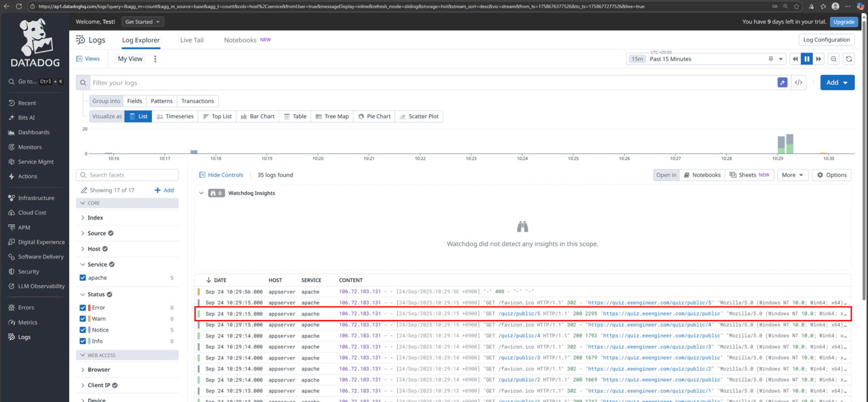The image size is (868, 402).
Task: Uncheck the Info status filter
Action: [83, 341]
